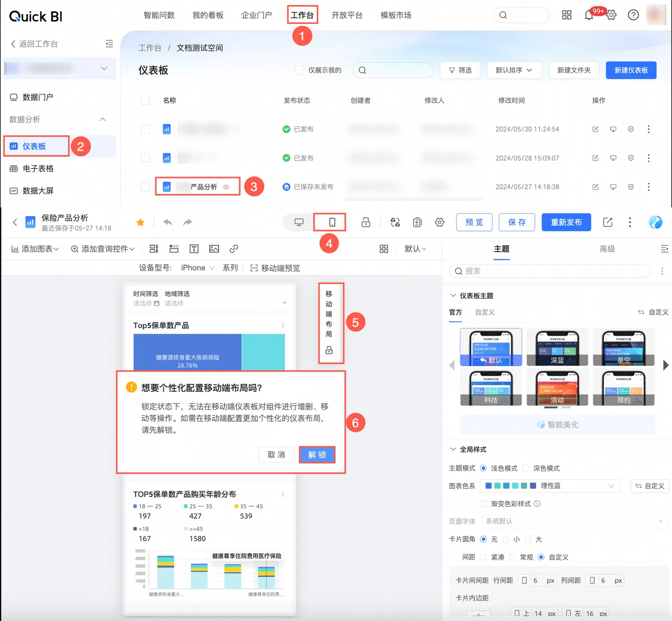
Task: Click 新建仪表板 button
Action: [x=631, y=70]
